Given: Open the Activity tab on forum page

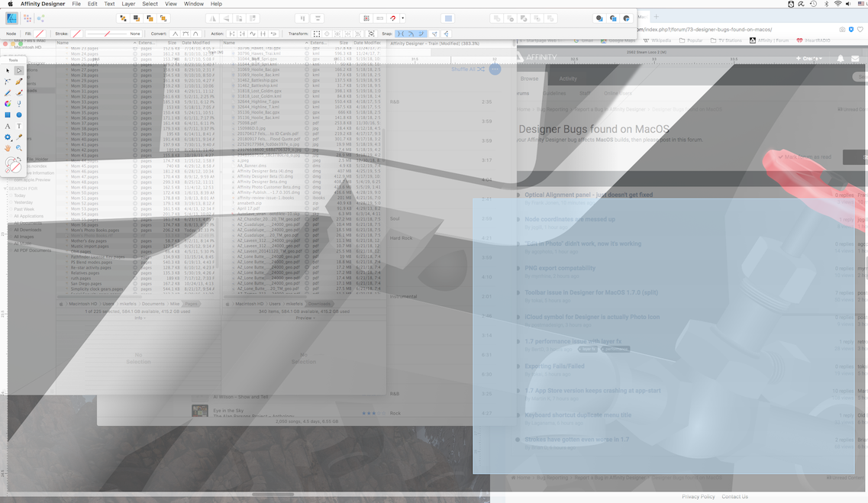Looking at the screenshot, I should click(x=568, y=79).
